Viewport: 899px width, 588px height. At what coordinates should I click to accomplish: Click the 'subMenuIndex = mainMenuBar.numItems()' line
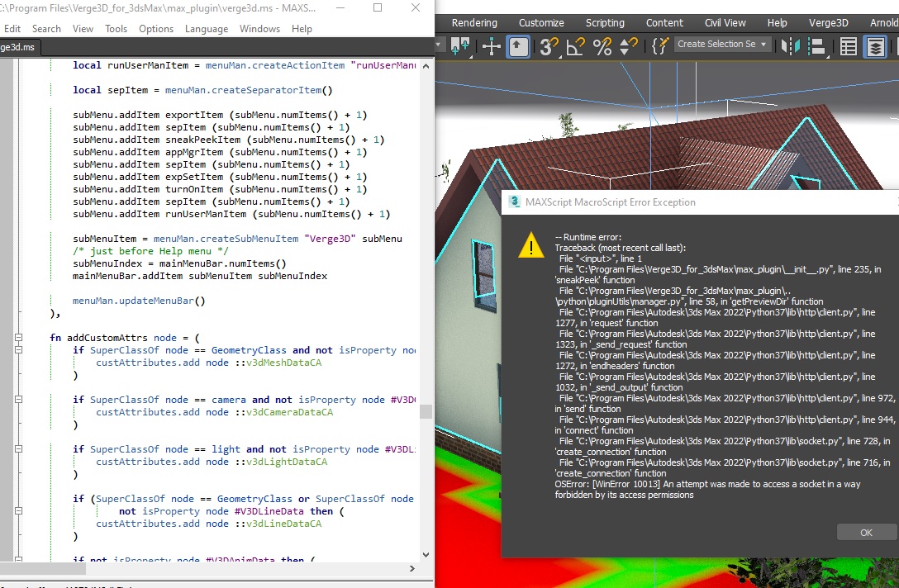[178, 263]
